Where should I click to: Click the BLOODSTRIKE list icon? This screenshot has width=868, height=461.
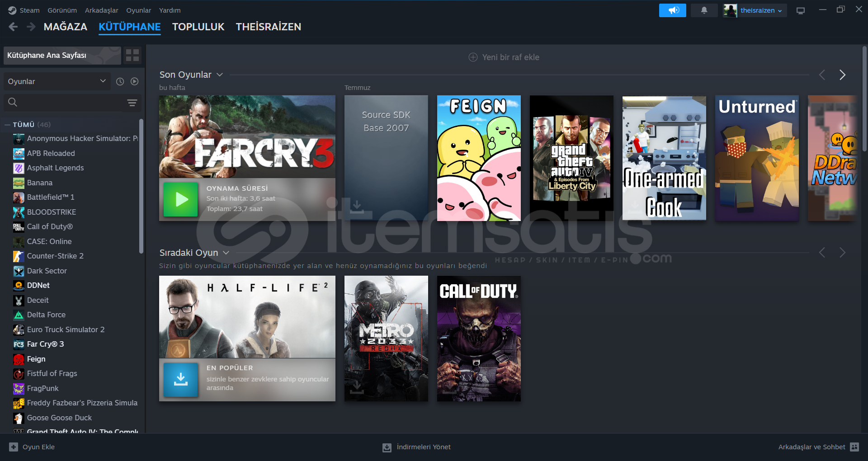[x=19, y=212]
